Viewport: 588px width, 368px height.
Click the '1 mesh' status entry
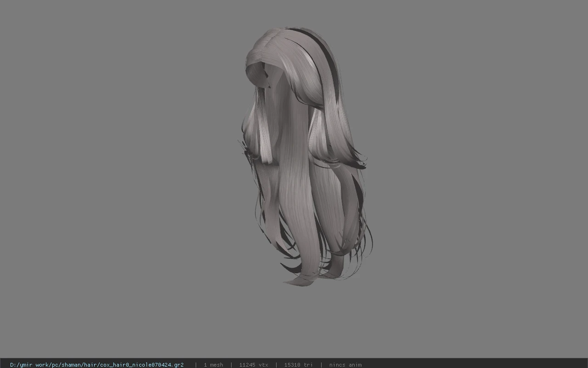coord(214,365)
